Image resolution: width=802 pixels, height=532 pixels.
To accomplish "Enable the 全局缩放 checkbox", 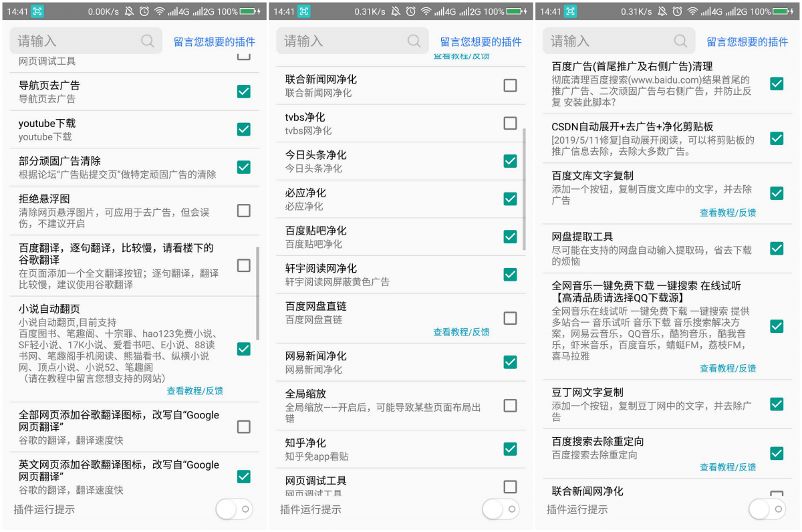I will click(x=510, y=406).
